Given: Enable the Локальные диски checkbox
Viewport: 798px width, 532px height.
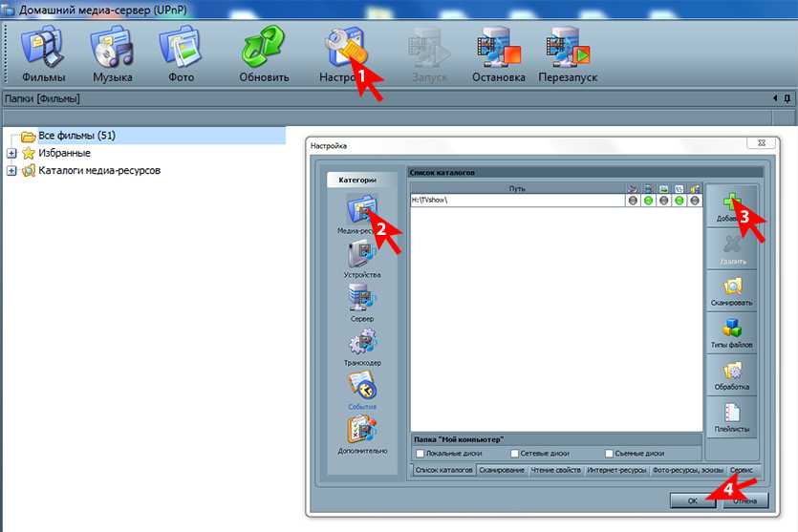Looking at the screenshot, I should point(421,453).
